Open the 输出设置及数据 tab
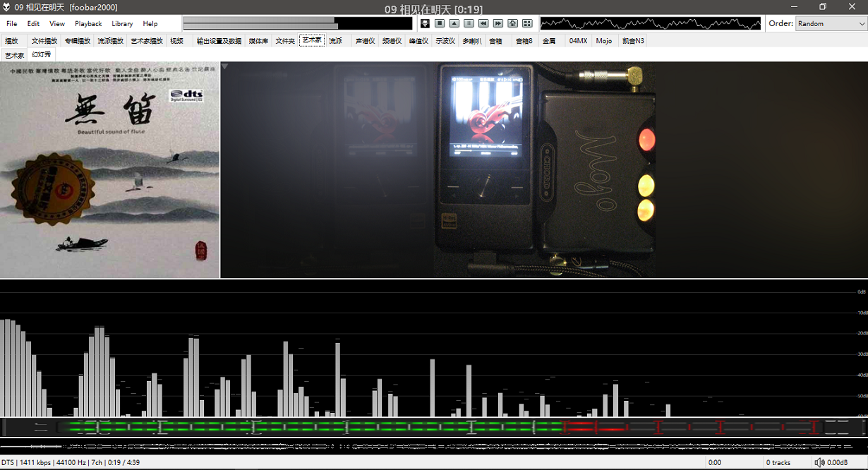868x470 pixels. [x=219, y=41]
